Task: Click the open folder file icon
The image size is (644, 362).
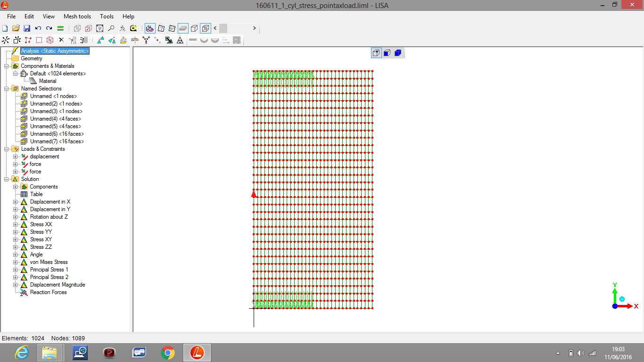Action: pos(16,28)
